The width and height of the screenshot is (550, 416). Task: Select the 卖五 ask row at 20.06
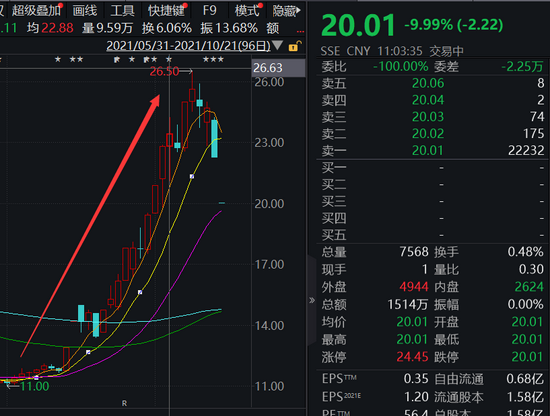point(433,83)
